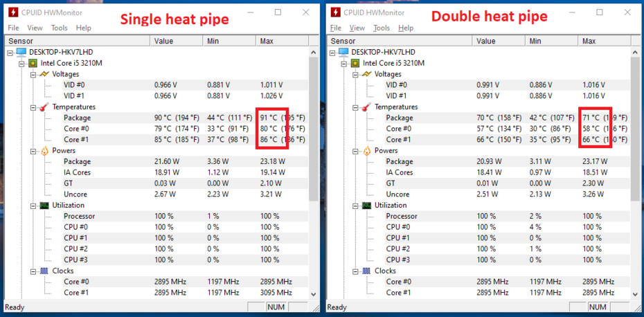Click the Utilization graph icon in right window
The height and width of the screenshot is (317, 644).
tap(366, 206)
